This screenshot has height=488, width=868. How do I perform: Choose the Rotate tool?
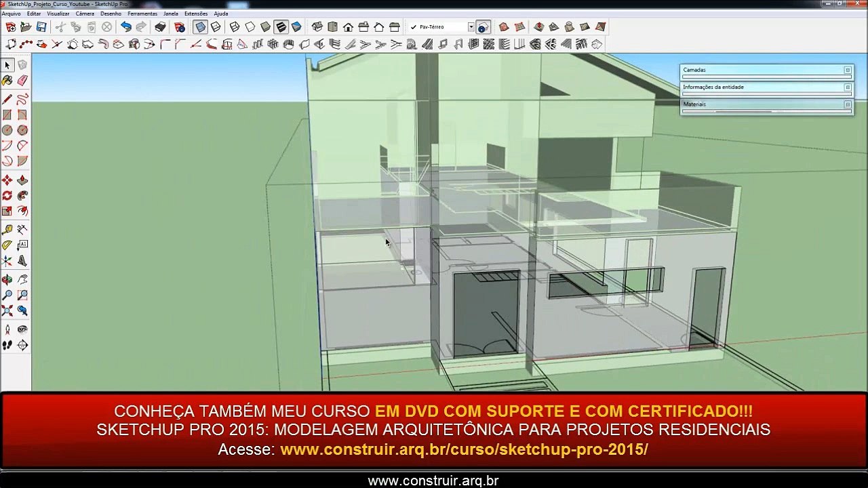(x=7, y=196)
